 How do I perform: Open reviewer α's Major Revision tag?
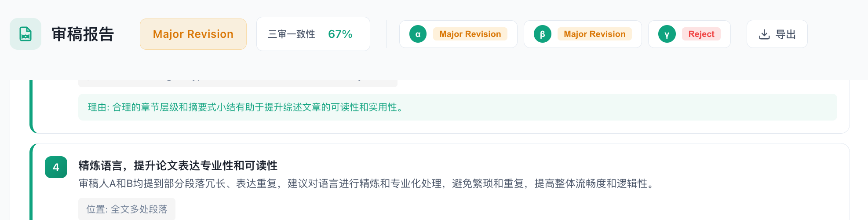coord(470,34)
